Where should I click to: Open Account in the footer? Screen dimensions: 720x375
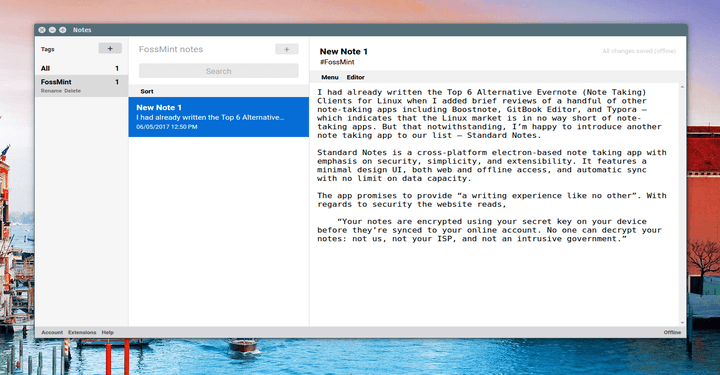click(x=52, y=332)
